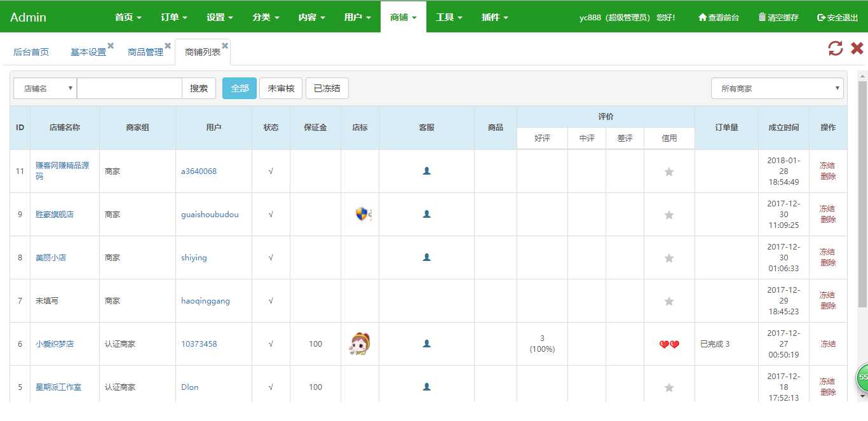Image resolution: width=868 pixels, height=421 pixels.
Task: Open customer service icon for store ID 11
Action: (427, 171)
